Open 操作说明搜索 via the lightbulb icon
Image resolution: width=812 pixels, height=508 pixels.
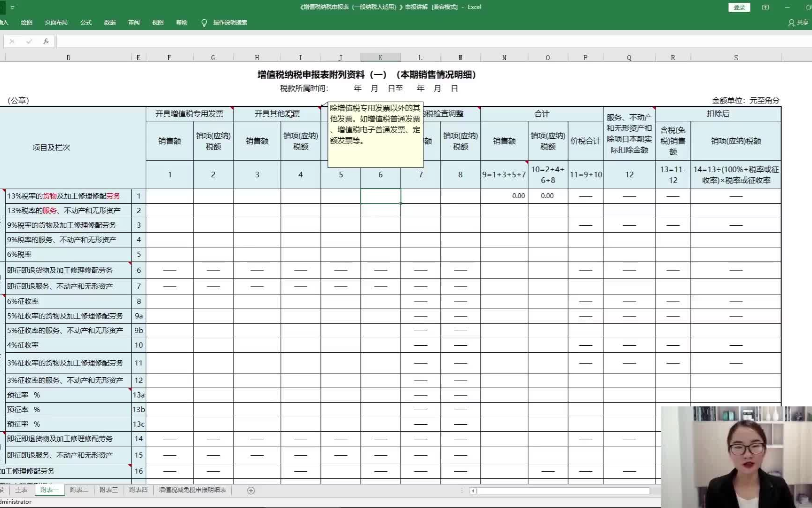(204, 22)
